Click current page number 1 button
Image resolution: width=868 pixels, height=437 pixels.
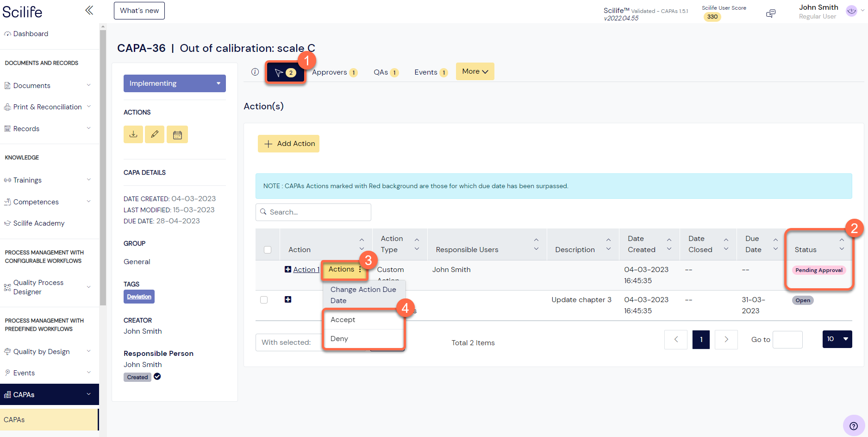click(x=701, y=339)
